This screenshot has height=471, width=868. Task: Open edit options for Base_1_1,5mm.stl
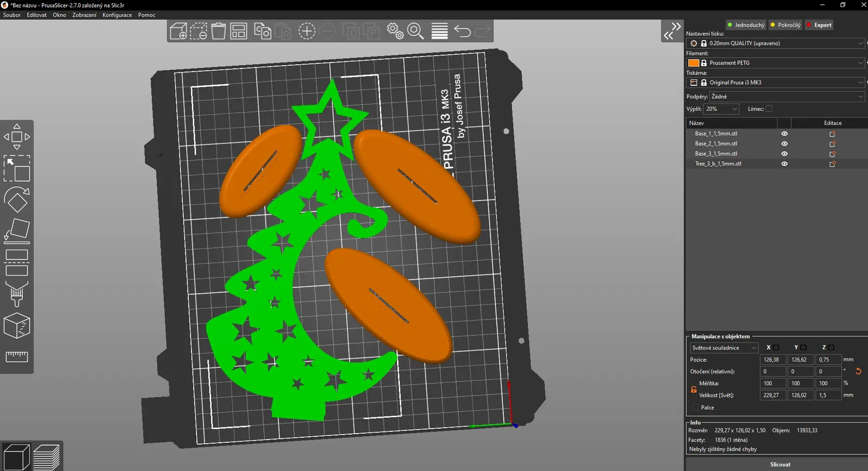pos(832,133)
